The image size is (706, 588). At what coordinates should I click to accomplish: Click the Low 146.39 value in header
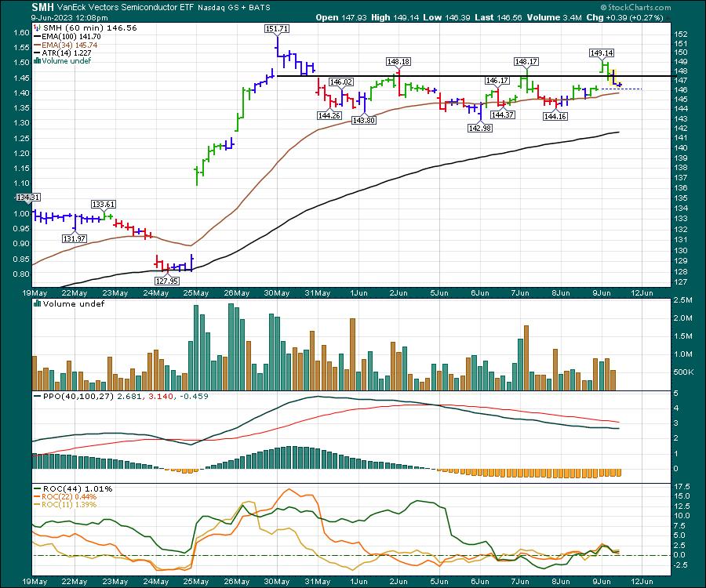pyautogui.click(x=447, y=17)
